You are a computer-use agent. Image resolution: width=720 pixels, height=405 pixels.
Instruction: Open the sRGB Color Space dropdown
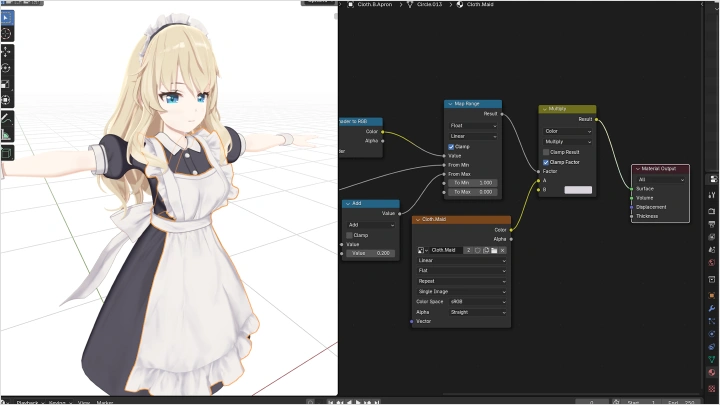[478, 302]
